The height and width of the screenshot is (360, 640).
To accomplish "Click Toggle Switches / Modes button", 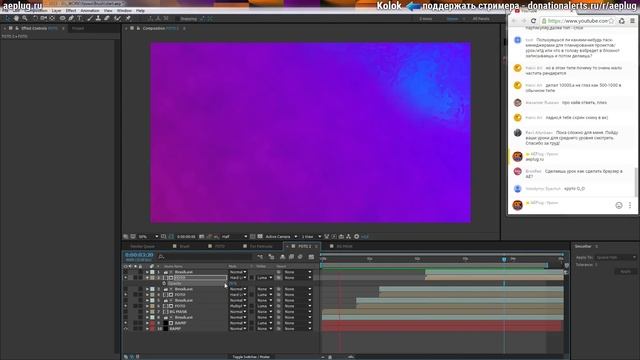I will pyautogui.click(x=251, y=357).
